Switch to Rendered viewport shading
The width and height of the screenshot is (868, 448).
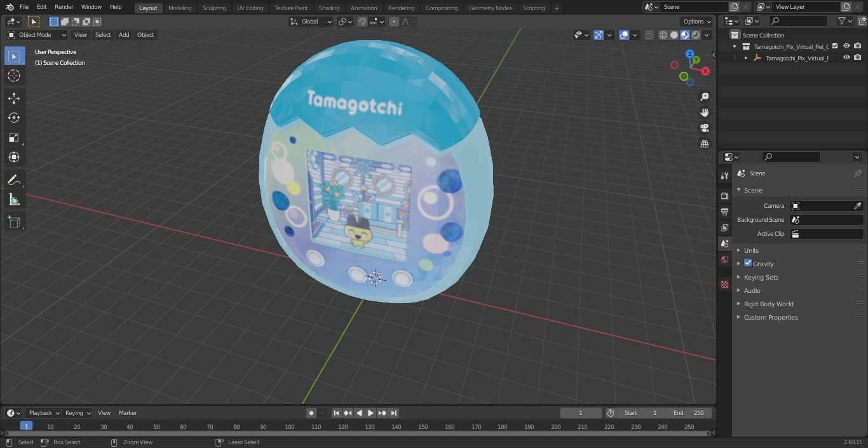pos(696,35)
